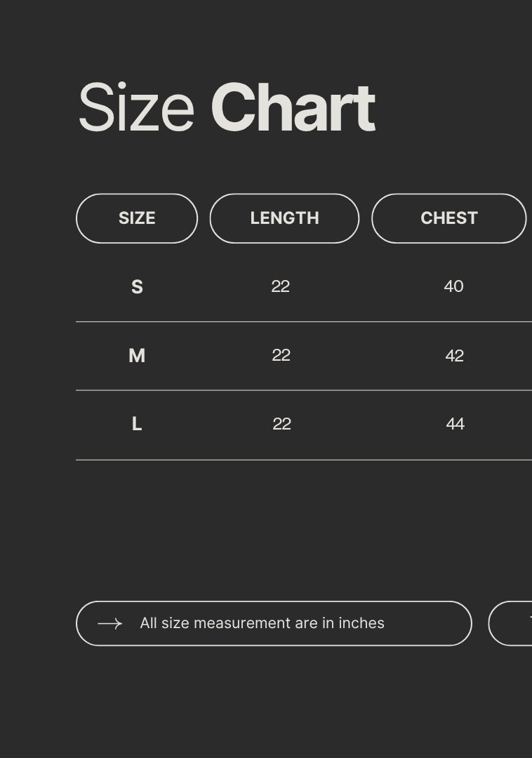
Task: Click the divider line below the L row
Action: coord(303,460)
